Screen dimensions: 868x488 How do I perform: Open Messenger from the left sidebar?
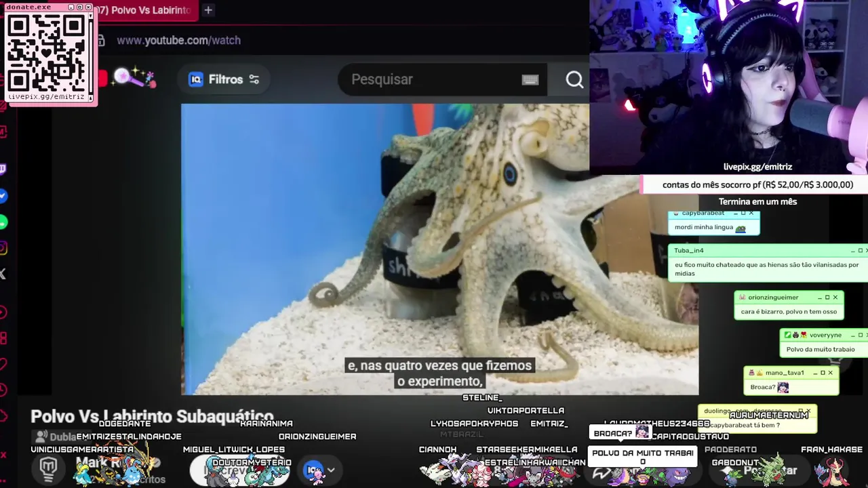click(x=3, y=196)
